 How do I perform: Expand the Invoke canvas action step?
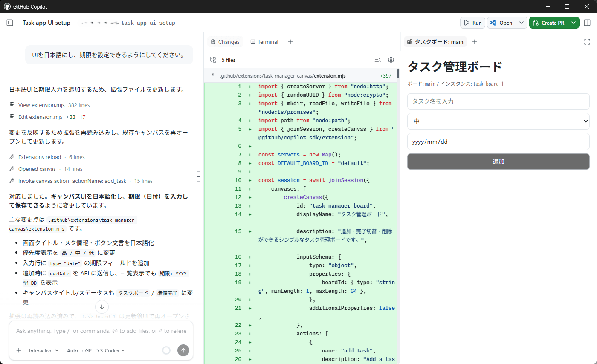pyautogui.click(x=81, y=181)
